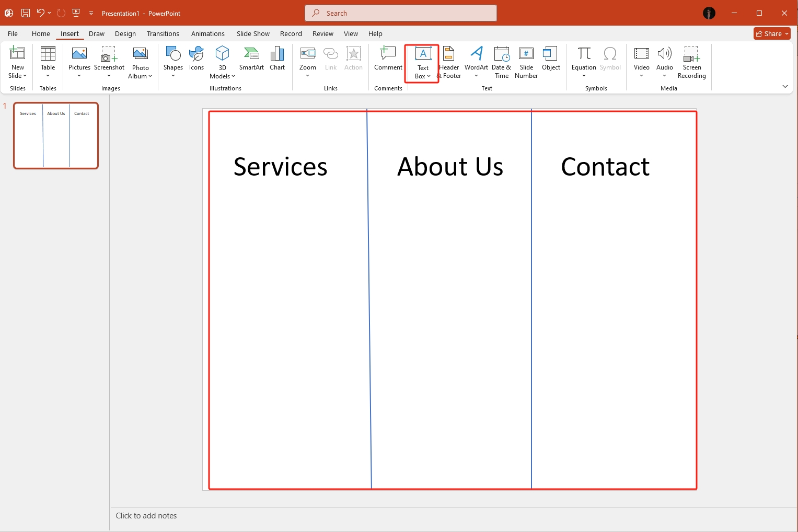Open the Record tab
The width and height of the screenshot is (798, 532).
point(291,33)
